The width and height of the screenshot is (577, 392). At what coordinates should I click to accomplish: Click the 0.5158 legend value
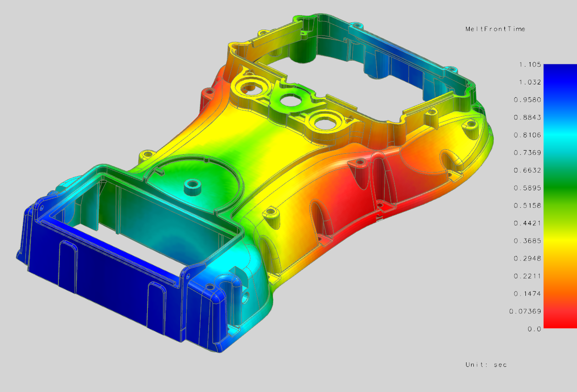pyautogui.click(x=527, y=205)
